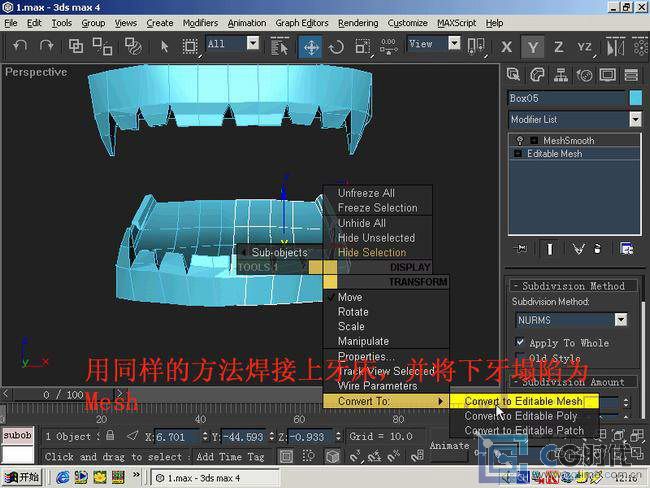Viewport: 650px width, 488px height.
Task: Open the Utilities command panel tab
Action: click(631, 75)
